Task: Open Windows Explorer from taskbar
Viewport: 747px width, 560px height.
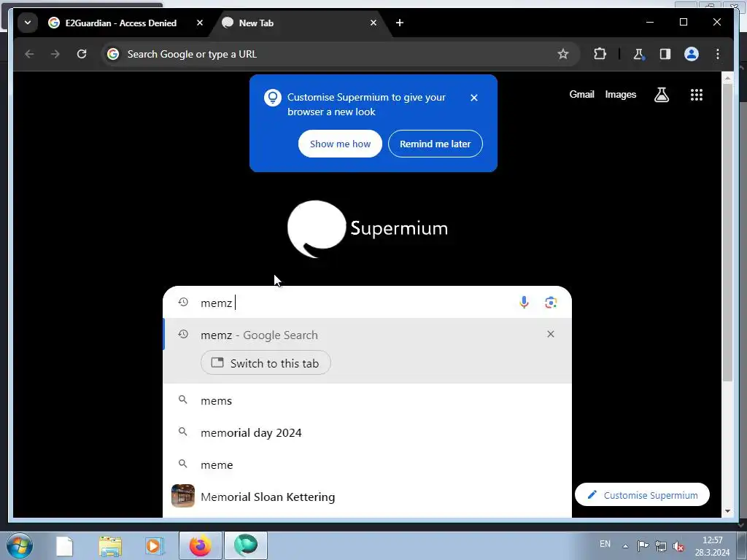Action: click(110, 546)
